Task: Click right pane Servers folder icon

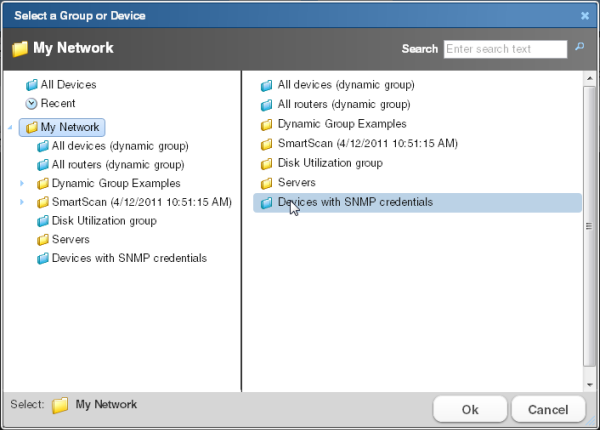Action: point(266,182)
